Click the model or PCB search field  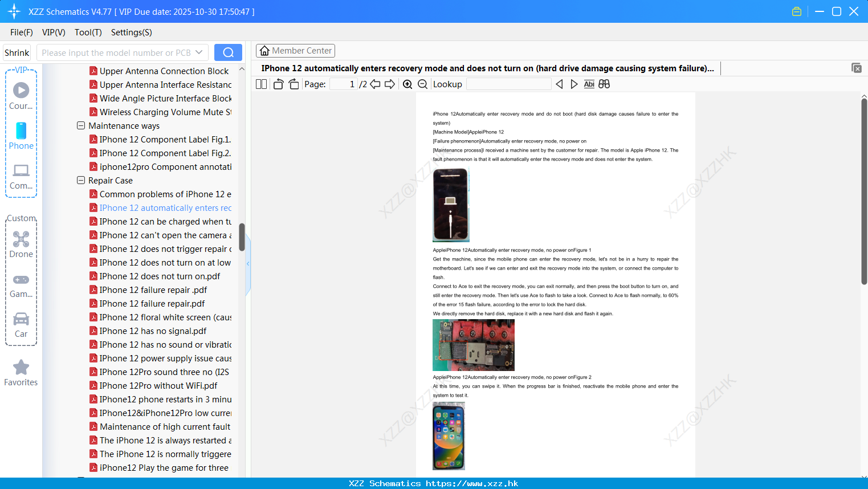117,52
